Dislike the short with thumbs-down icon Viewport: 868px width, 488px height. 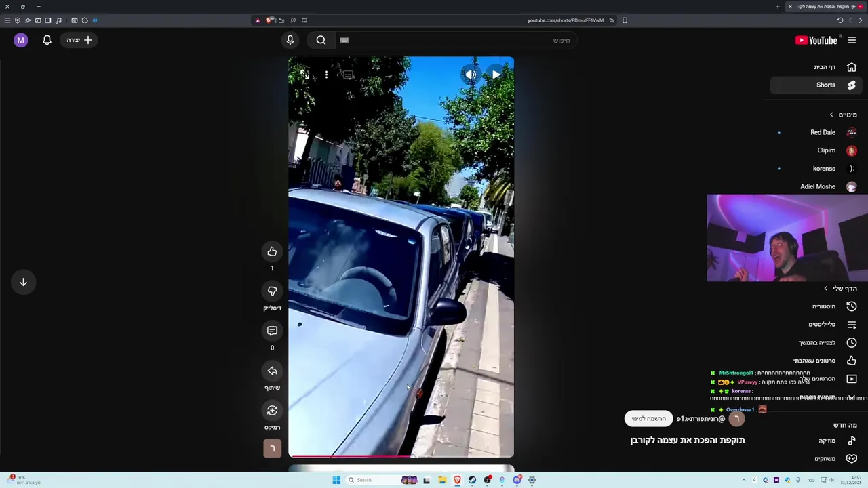tap(272, 291)
